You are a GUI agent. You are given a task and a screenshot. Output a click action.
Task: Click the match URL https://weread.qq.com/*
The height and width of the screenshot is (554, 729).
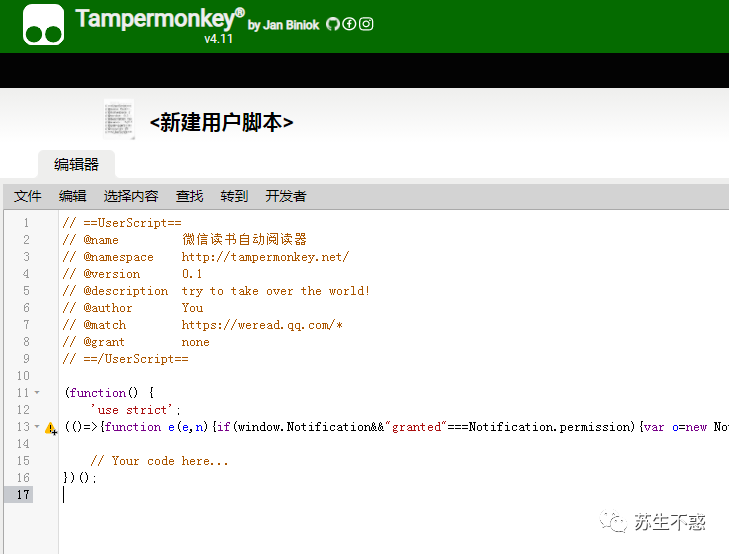(262, 325)
